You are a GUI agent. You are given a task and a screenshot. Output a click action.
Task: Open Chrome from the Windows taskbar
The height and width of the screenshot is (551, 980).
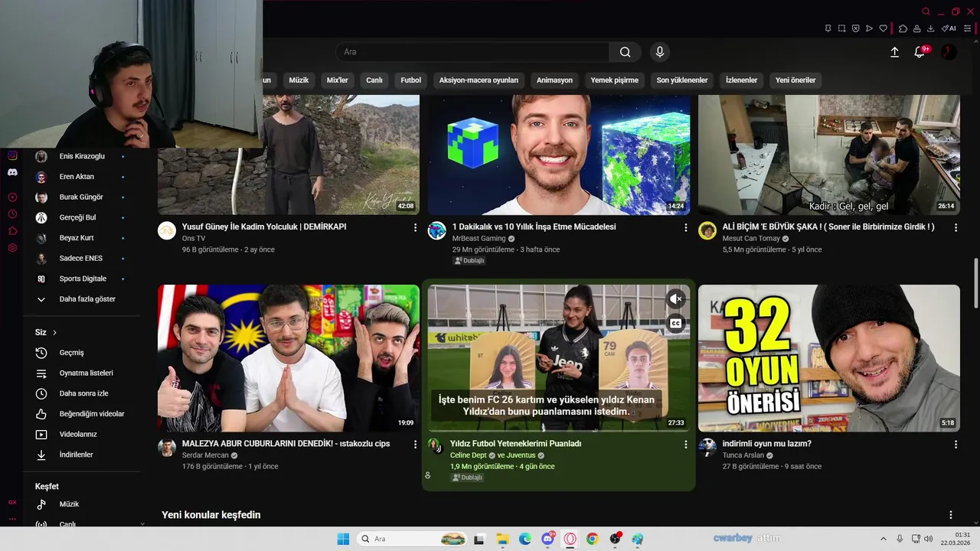[592, 539]
